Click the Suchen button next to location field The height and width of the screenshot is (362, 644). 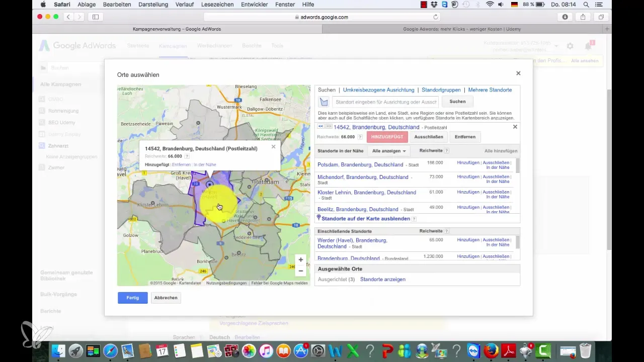point(457,102)
